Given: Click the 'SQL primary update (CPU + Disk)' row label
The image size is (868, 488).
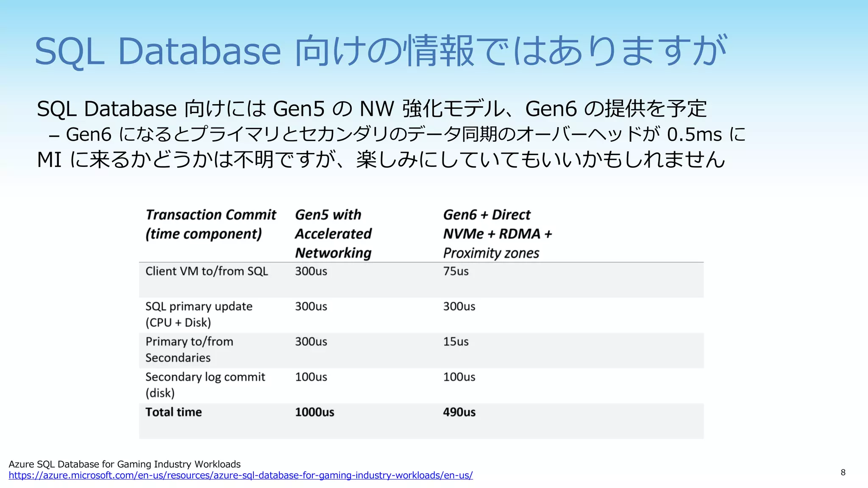Looking at the screenshot, I should pos(199,314).
